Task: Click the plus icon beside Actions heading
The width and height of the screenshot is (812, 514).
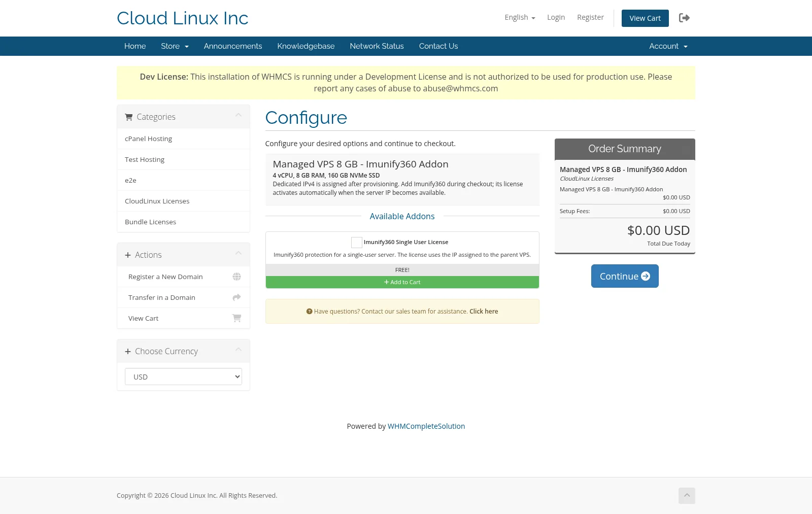Action: (128, 255)
